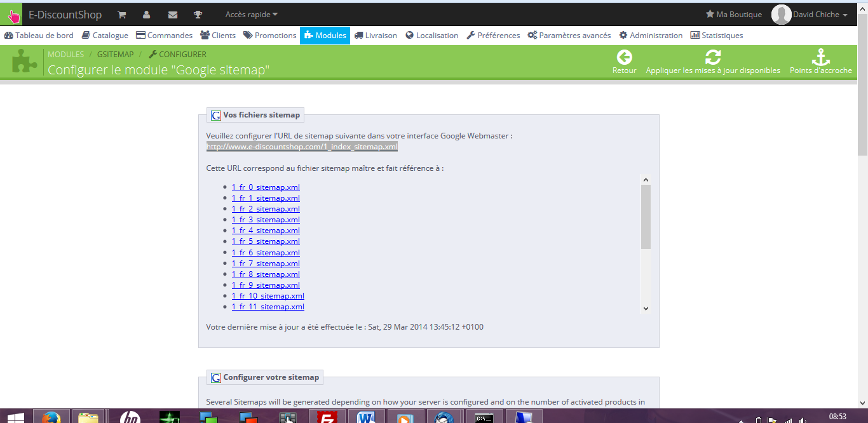Open the Administration menu
Viewport: 868px width, 423px height.
(651, 36)
